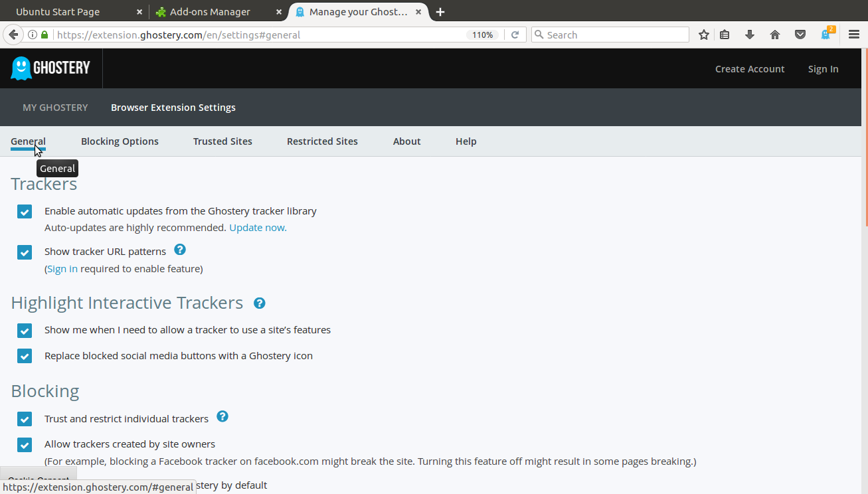868x494 pixels.
Task: Select the General settings tab
Action: 28,141
